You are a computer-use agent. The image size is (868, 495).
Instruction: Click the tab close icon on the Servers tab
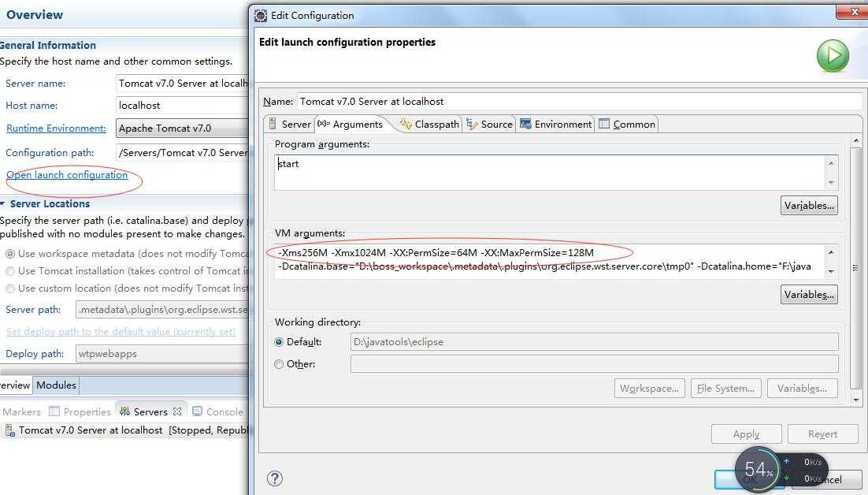click(x=177, y=411)
